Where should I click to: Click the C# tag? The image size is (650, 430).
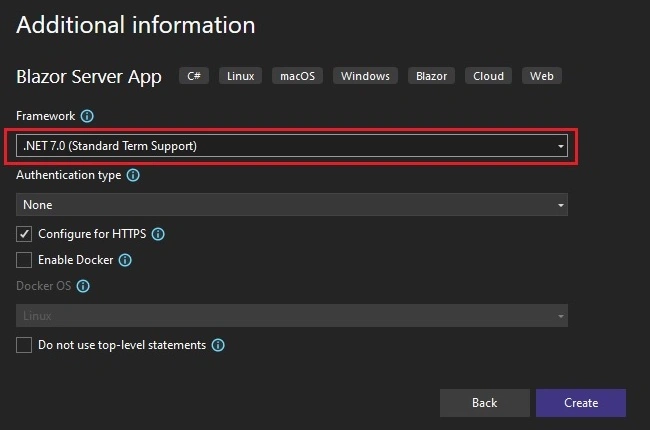pos(194,76)
